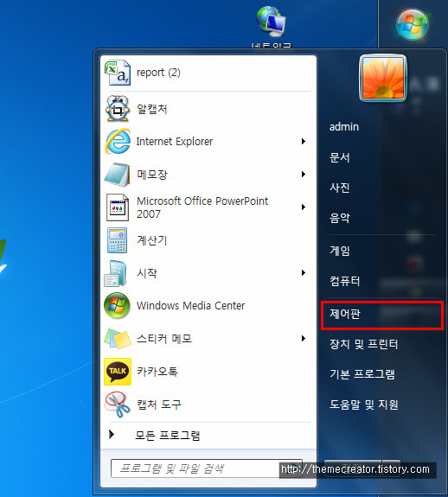
Task: Launch the Windows Media Center icon
Action: (117, 306)
